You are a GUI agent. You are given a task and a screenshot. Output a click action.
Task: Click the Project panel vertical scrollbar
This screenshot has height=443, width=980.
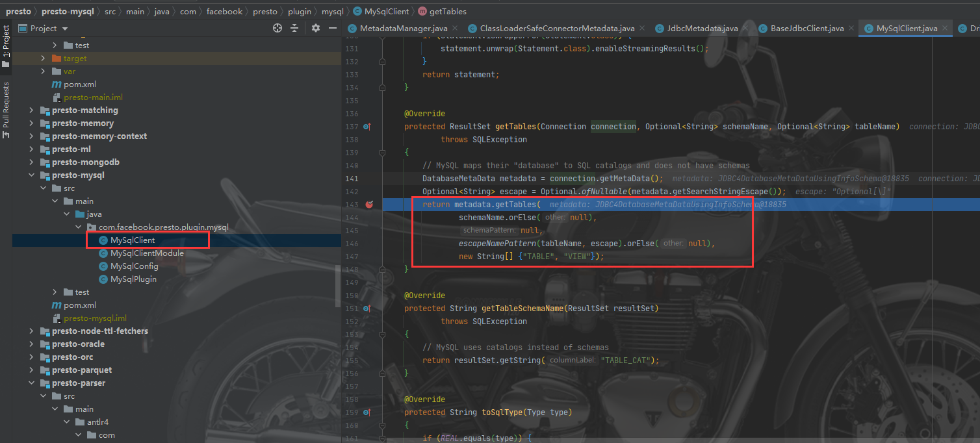point(338,285)
